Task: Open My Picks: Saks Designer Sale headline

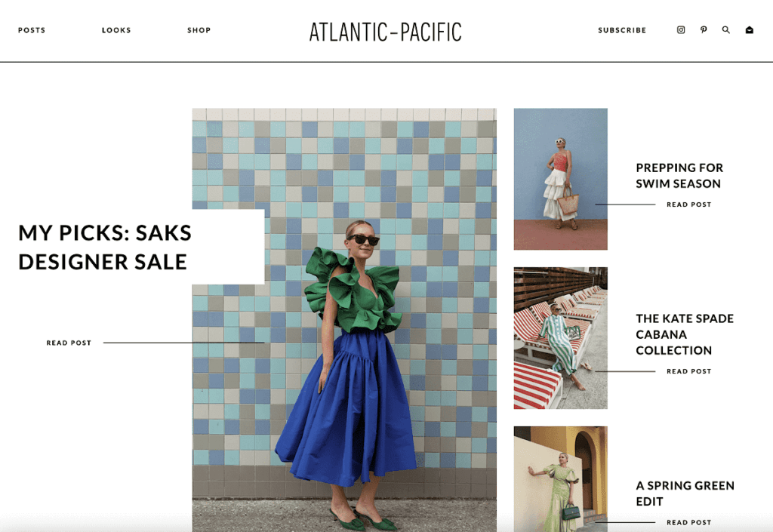Action: [x=105, y=248]
